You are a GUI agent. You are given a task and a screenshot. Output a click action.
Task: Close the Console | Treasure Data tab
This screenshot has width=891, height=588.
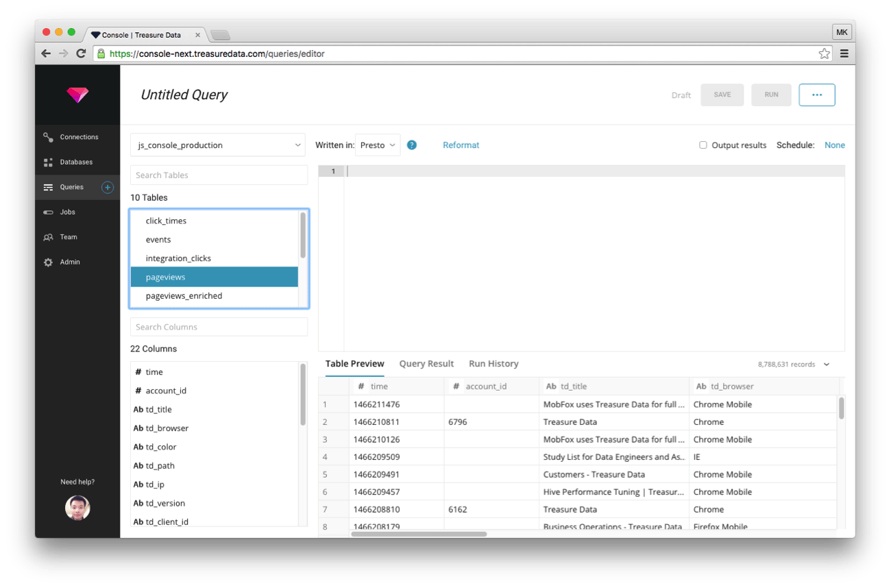pos(198,35)
